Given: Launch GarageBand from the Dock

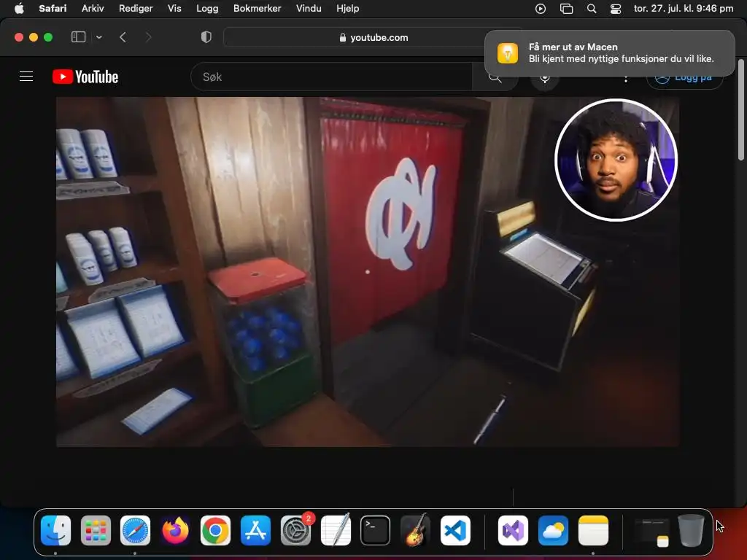Looking at the screenshot, I should (415, 531).
